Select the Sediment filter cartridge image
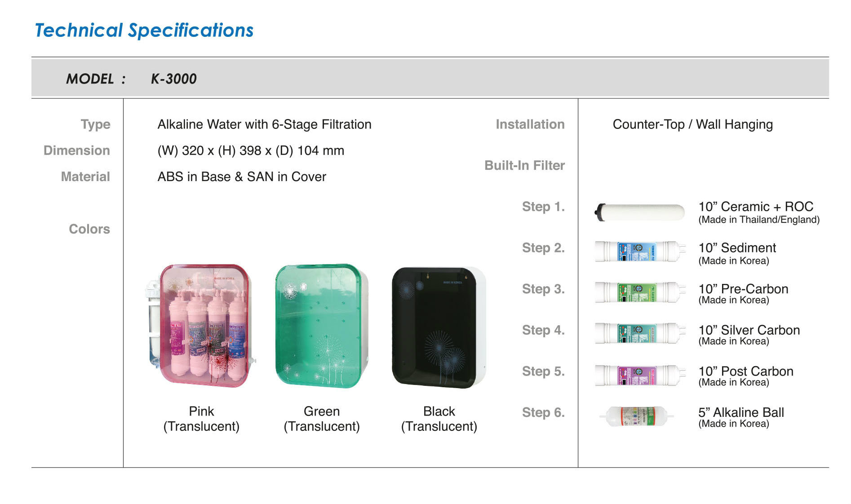851x504 pixels. point(640,252)
